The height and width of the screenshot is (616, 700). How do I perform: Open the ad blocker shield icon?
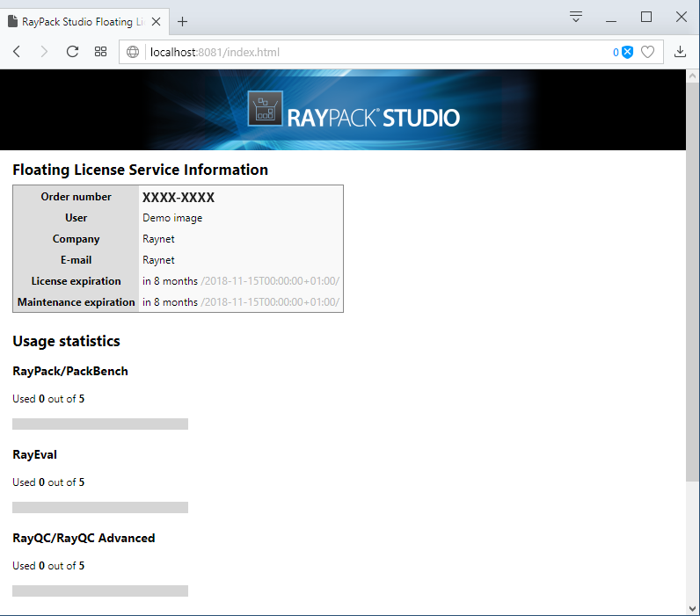[627, 52]
